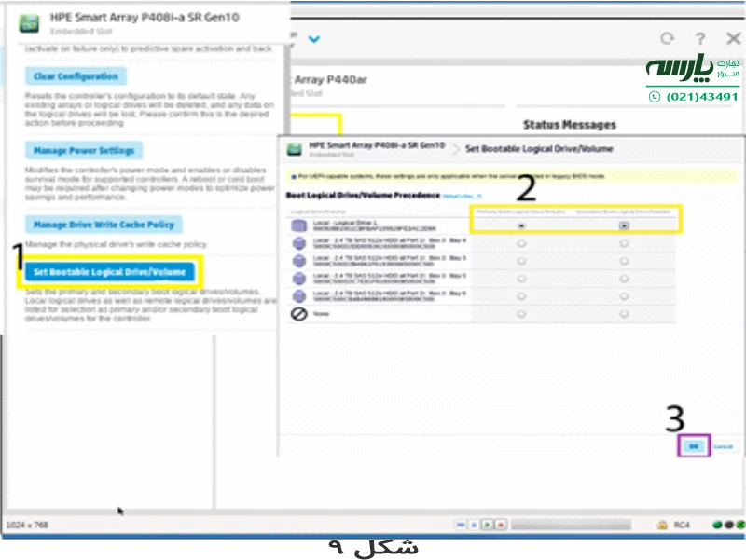Click the dark status indicator dot in the status bar

[x=728, y=525]
